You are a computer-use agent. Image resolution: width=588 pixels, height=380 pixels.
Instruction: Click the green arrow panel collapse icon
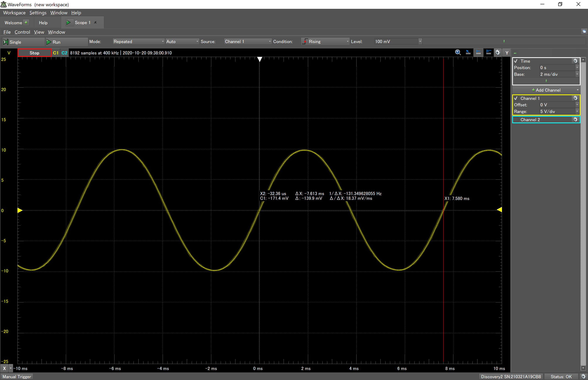515,53
